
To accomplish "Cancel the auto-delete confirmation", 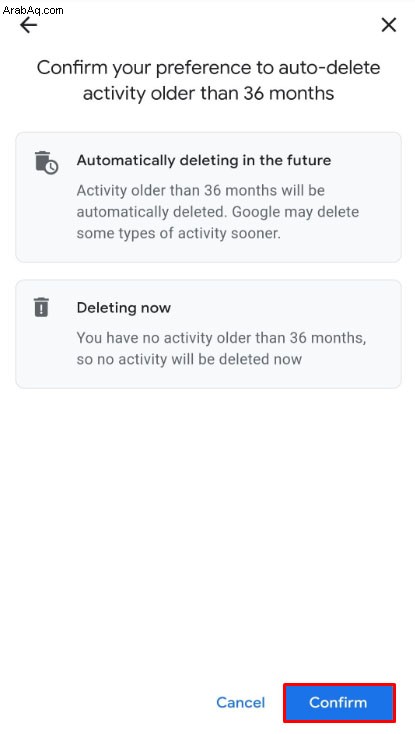I will (240, 702).
